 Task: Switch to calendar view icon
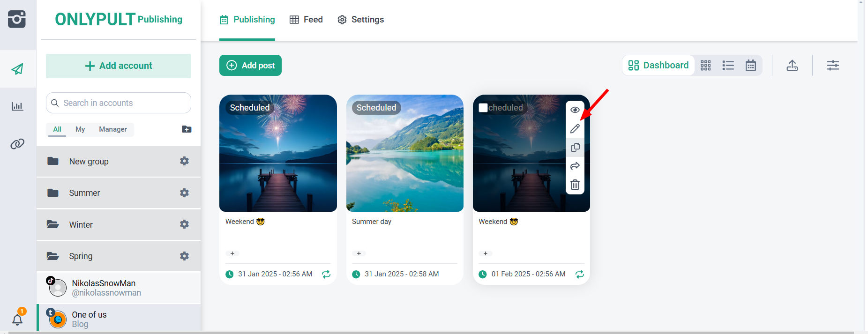pos(751,66)
